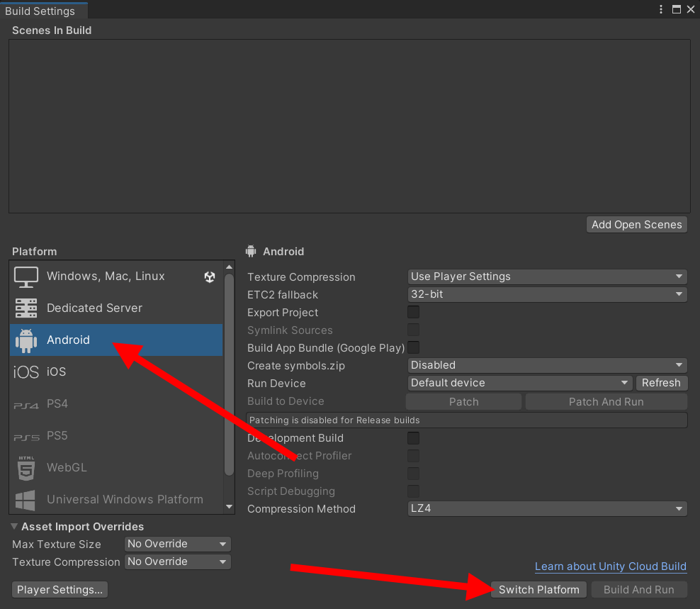The image size is (700, 609).
Task: Click the Patch And Run button
Action: pos(606,402)
